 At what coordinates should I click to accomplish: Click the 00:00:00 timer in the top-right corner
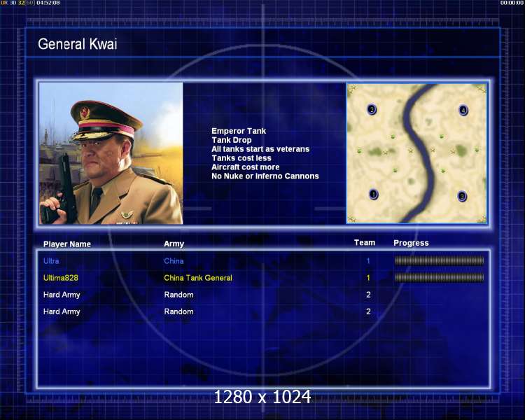[x=512, y=3]
